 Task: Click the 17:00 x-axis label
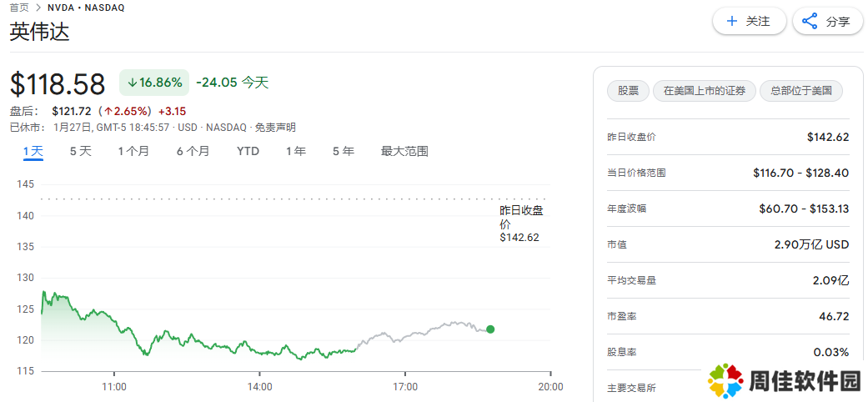pyautogui.click(x=405, y=387)
